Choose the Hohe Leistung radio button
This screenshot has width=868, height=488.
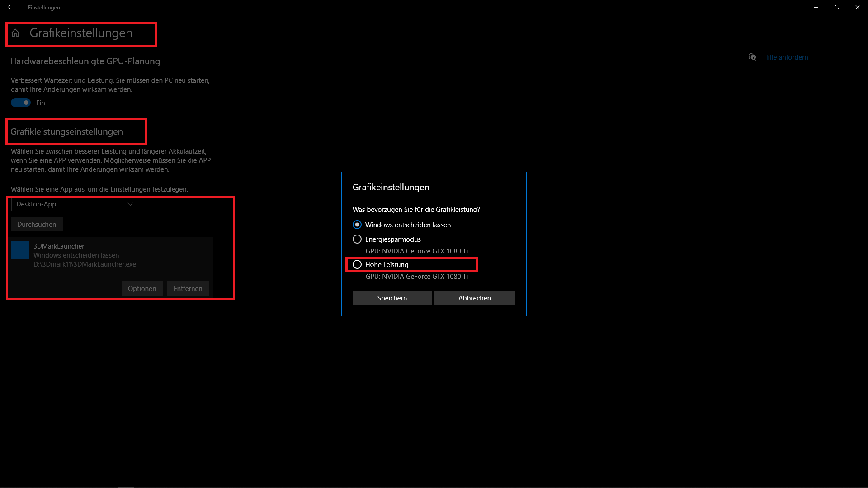[357, 264]
